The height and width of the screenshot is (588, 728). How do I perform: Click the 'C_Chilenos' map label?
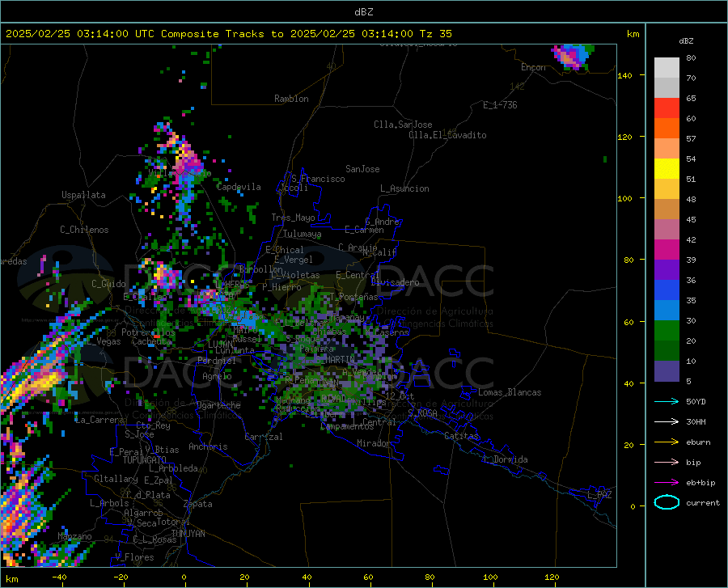(84, 230)
